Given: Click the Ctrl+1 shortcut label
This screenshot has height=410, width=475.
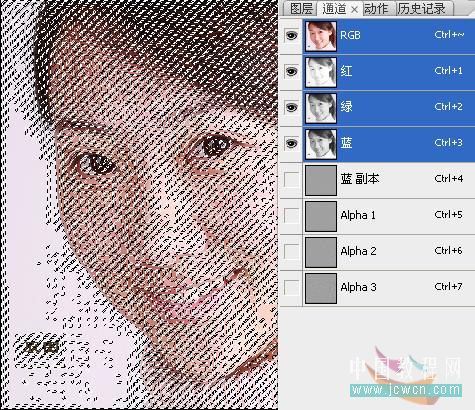Looking at the screenshot, I should tap(449, 71).
